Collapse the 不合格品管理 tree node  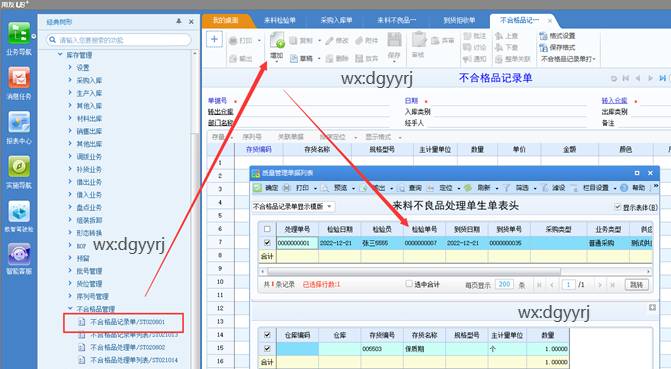[x=70, y=309]
